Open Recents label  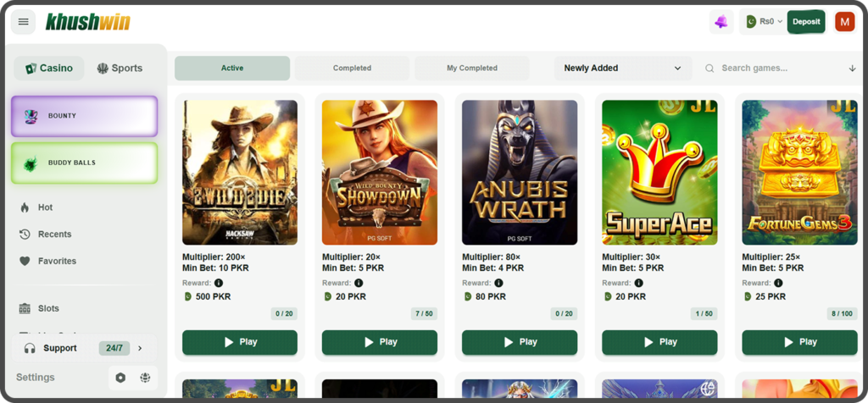pos(55,235)
